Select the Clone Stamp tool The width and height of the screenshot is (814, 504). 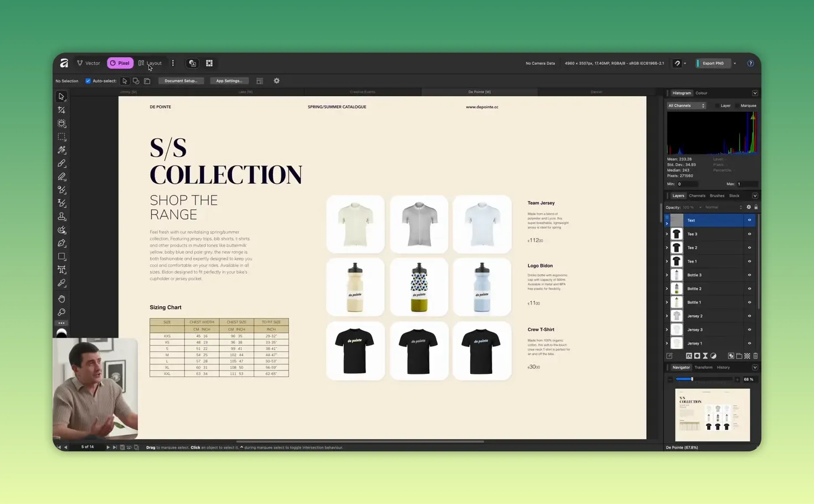coord(61,217)
